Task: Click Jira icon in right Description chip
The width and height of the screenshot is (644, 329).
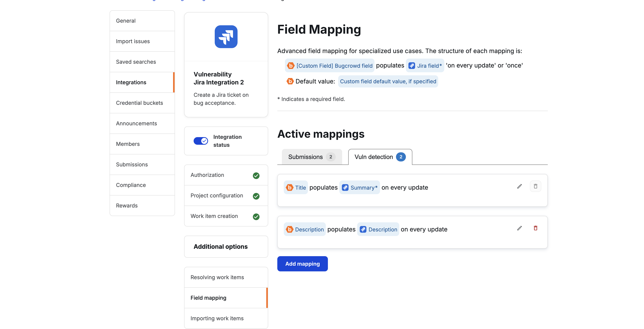Action: point(363,229)
